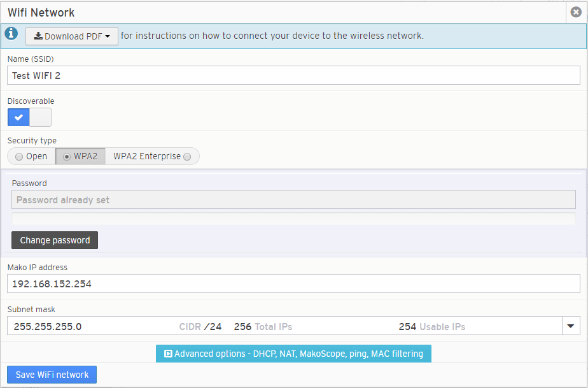Click the close icon of the dialog
The height and width of the screenshot is (388, 588).
point(576,11)
